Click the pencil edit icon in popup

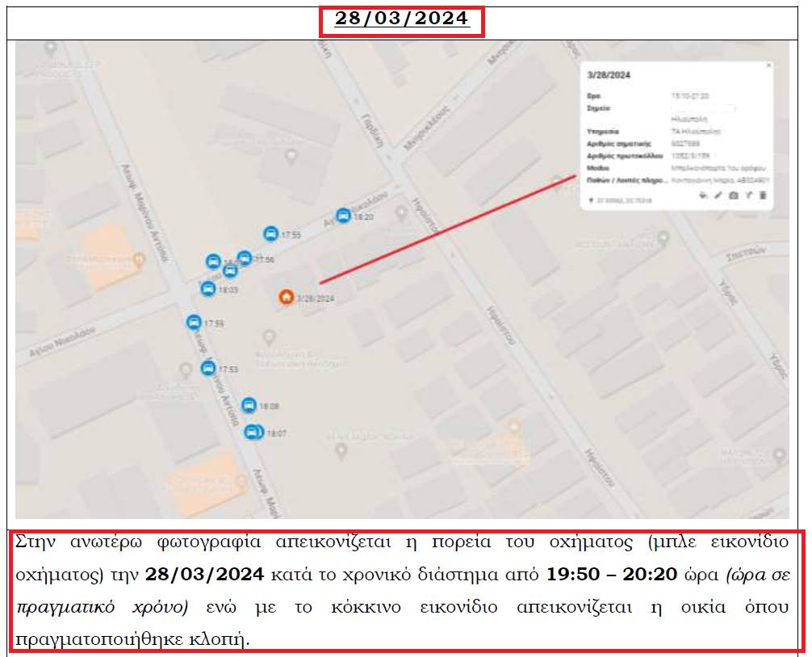click(718, 195)
